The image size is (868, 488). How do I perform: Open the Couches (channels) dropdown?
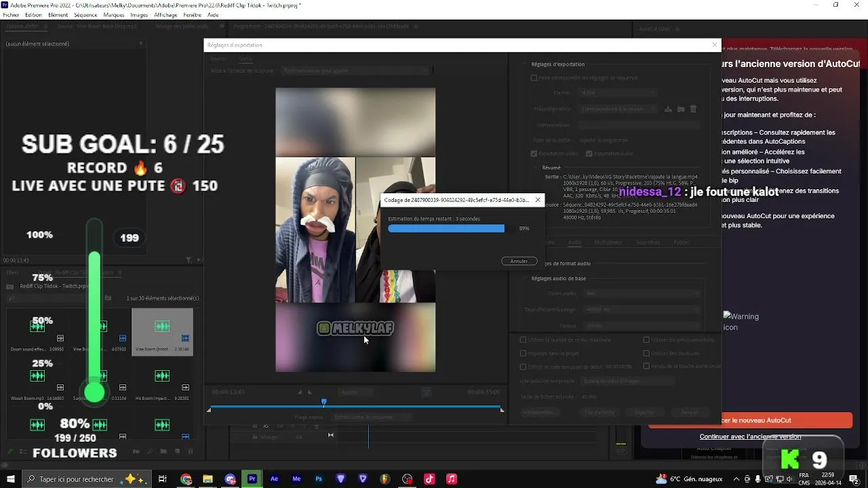point(641,326)
